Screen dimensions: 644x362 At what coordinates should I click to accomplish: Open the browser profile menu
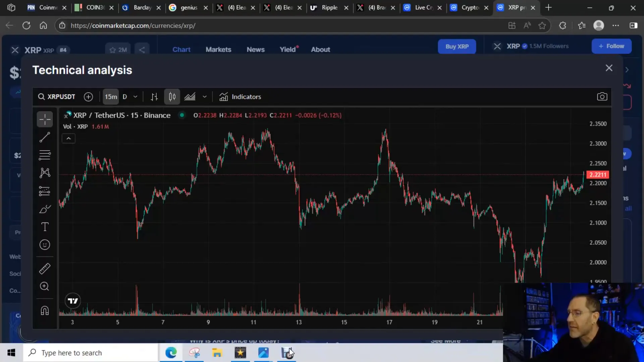[x=599, y=25]
